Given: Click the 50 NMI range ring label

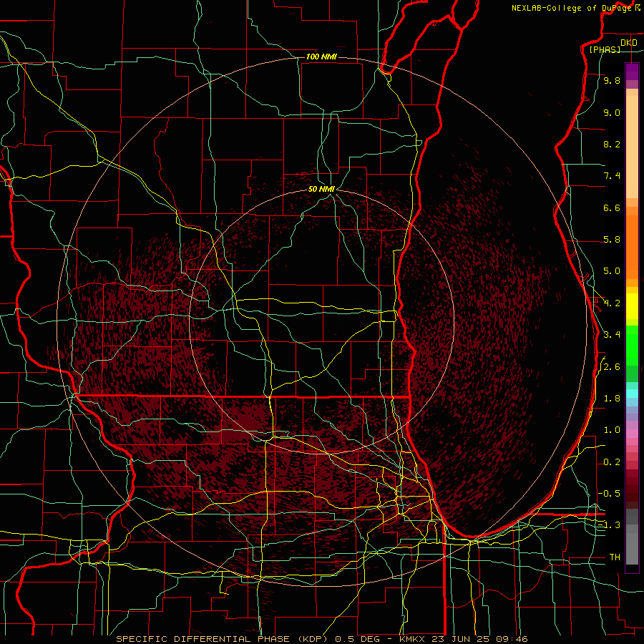Looking at the screenshot, I should (x=321, y=189).
